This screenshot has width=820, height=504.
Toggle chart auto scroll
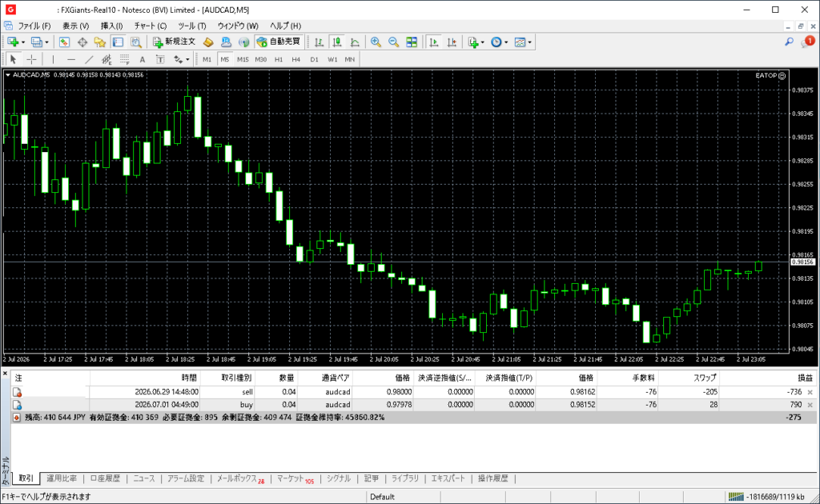tap(433, 42)
